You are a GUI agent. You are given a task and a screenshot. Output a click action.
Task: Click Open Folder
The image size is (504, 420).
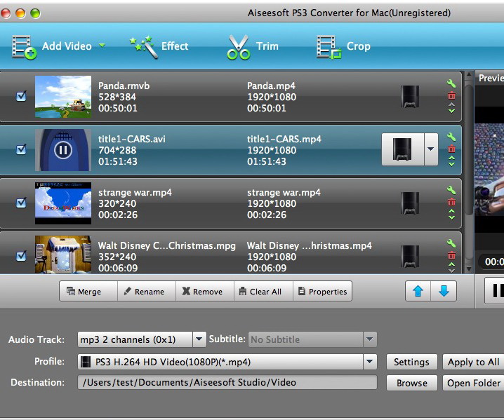473,383
